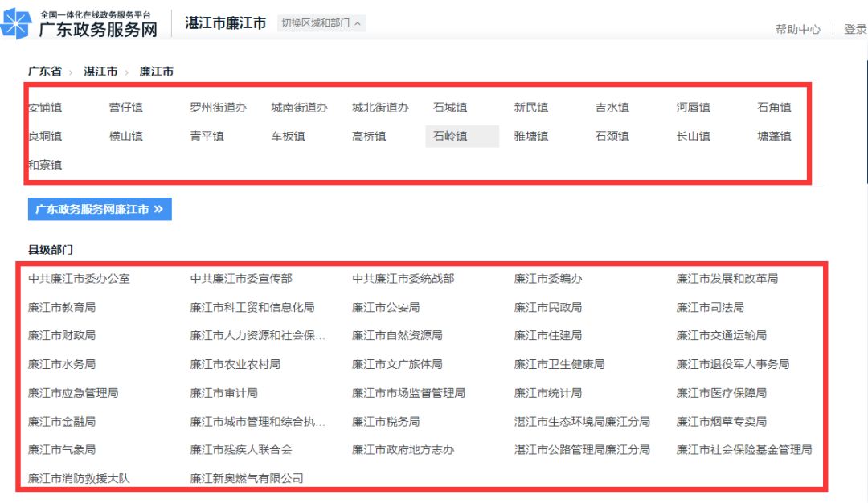Choose 石角镇 town
868x503 pixels.
pyautogui.click(x=774, y=108)
